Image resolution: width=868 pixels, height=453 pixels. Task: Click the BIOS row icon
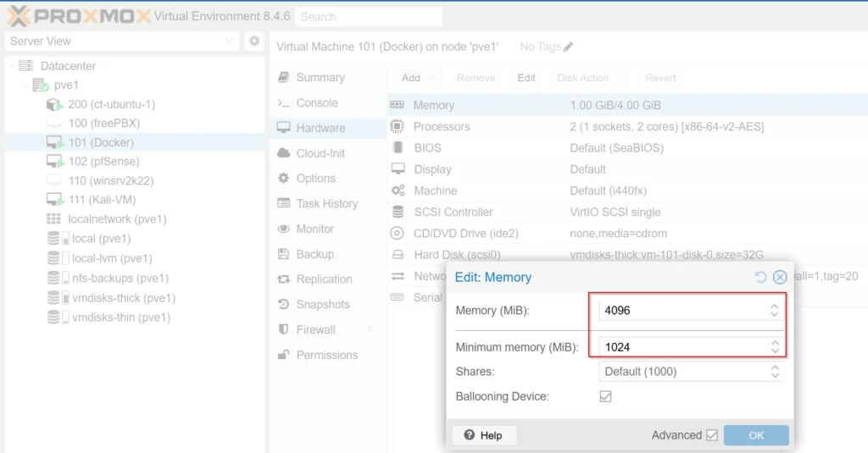click(x=398, y=147)
